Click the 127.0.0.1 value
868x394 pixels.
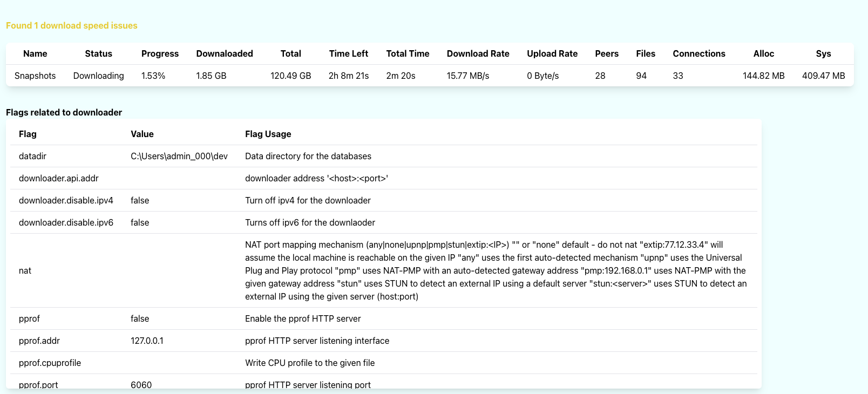[x=147, y=341]
